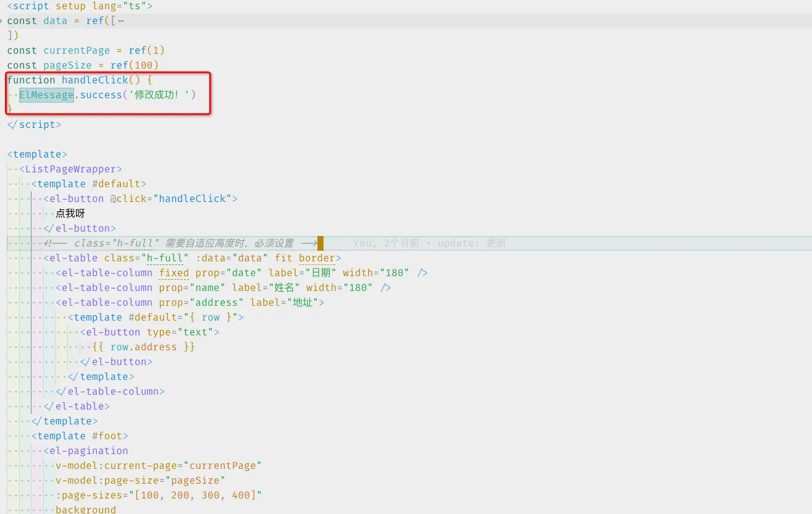The width and height of the screenshot is (812, 514).
Task: Click the 点我呀 button label text
Action: [70, 214]
